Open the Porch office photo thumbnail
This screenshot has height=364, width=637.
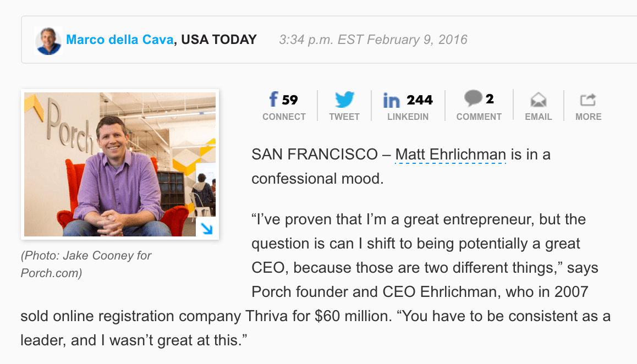pos(119,164)
